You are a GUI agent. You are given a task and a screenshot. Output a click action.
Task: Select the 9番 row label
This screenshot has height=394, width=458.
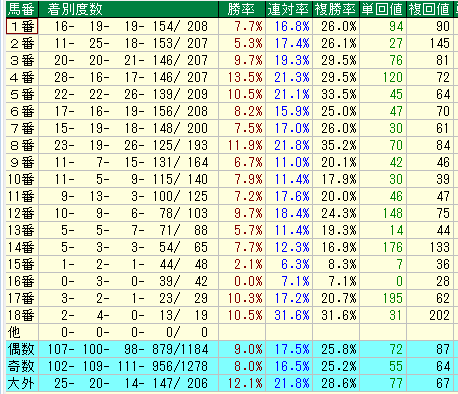pyautogui.click(x=22, y=162)
